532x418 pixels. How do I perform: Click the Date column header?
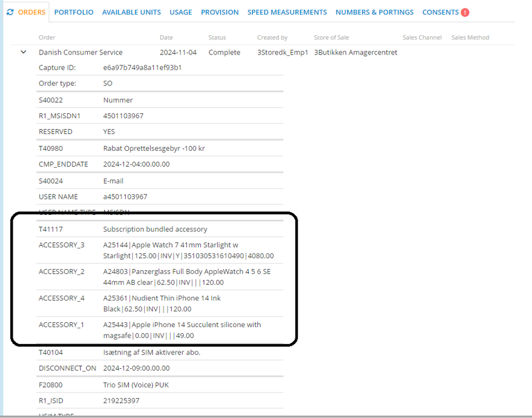tap(166, 38)
